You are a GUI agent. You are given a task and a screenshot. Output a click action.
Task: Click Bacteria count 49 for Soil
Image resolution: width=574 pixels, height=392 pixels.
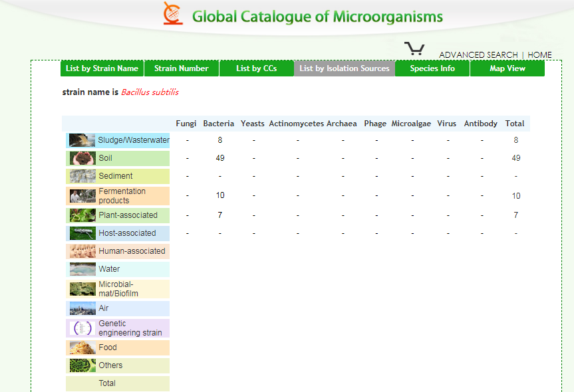click(220, 158)
